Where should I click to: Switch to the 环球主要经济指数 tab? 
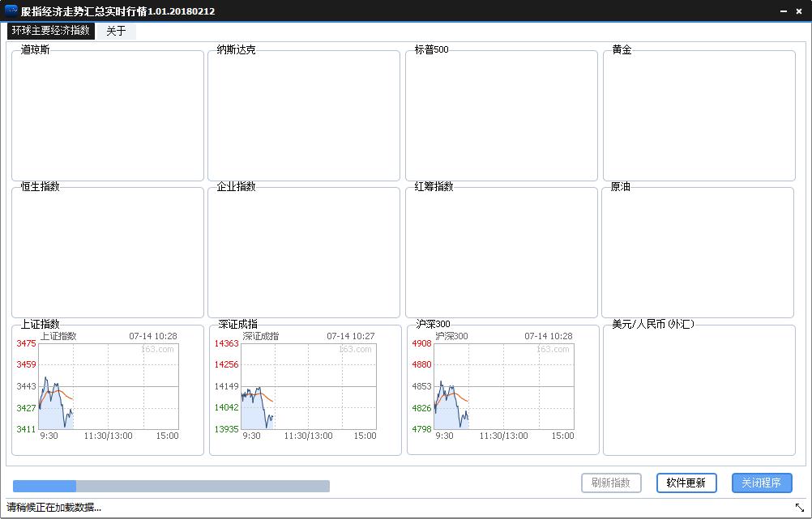[x=51, y=31]
